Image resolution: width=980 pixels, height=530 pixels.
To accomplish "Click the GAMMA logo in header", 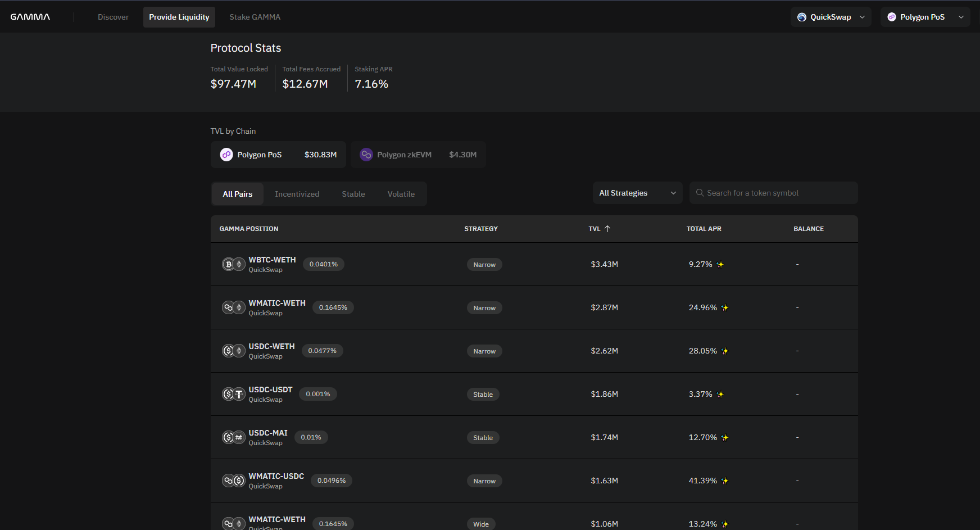I will click(x=30, y=17).
